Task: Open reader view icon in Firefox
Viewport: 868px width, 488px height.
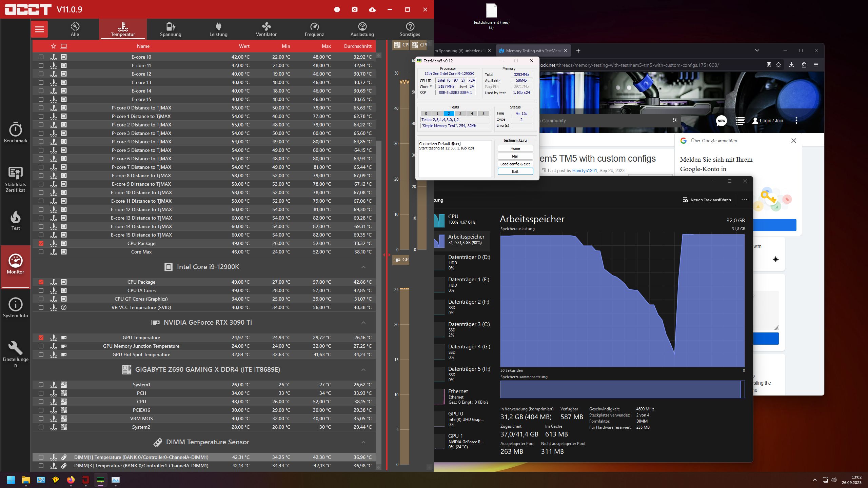Action: click(769, 65)
